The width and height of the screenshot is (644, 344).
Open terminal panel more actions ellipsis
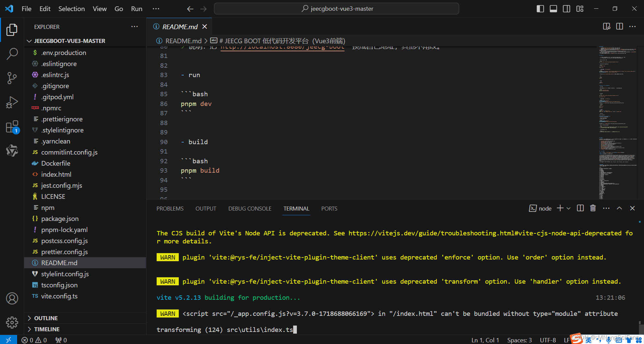606,208
